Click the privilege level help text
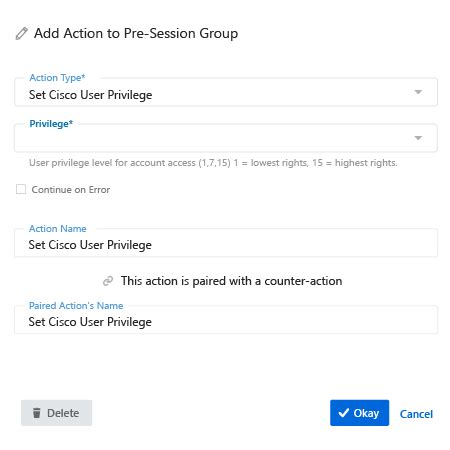This screenshot has width=450, height=450. coord(213,163)
